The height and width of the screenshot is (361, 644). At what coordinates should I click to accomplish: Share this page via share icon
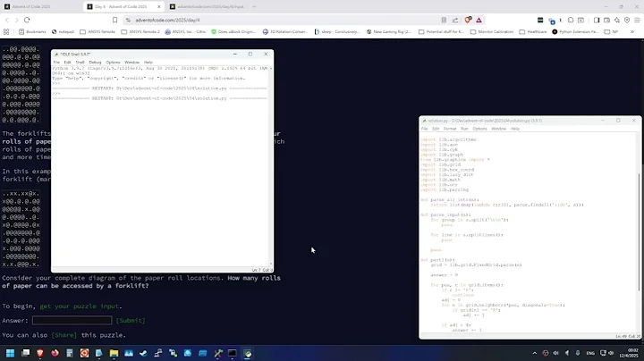[x=455, y=20]
